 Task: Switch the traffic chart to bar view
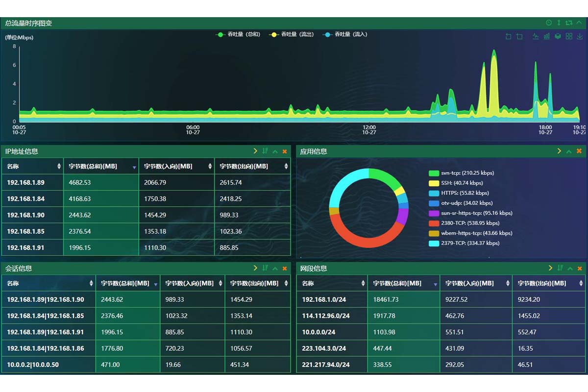click(x=546, y=36)
